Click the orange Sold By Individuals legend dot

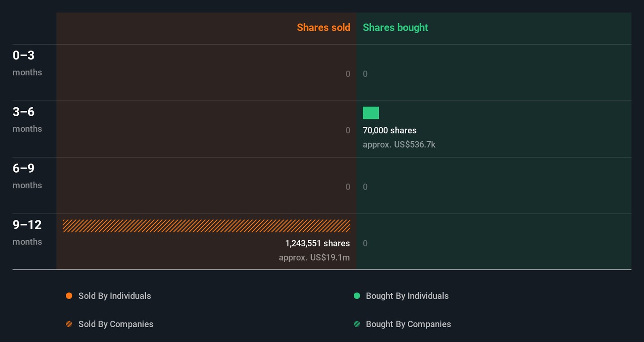pos(69,296)
